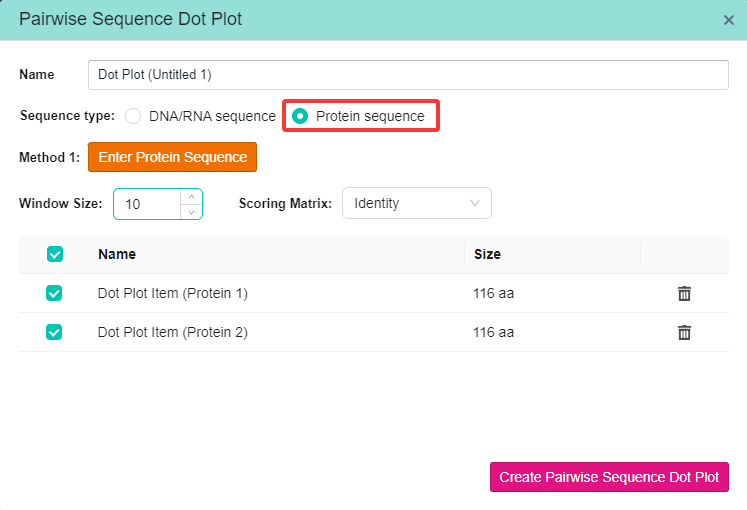Viewport: 747px width, 510px height.
Task: Select Protein sequence radio button
Action: [x=300, y=116]
